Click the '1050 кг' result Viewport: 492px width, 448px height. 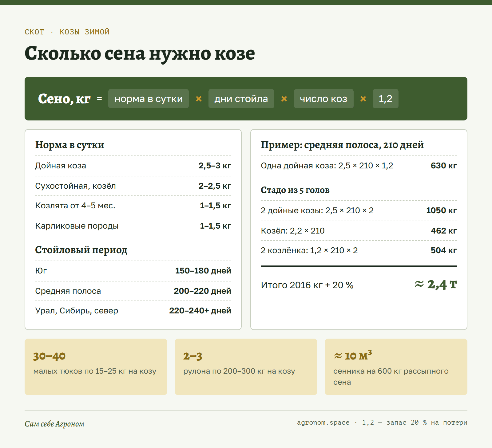[442, 210]
